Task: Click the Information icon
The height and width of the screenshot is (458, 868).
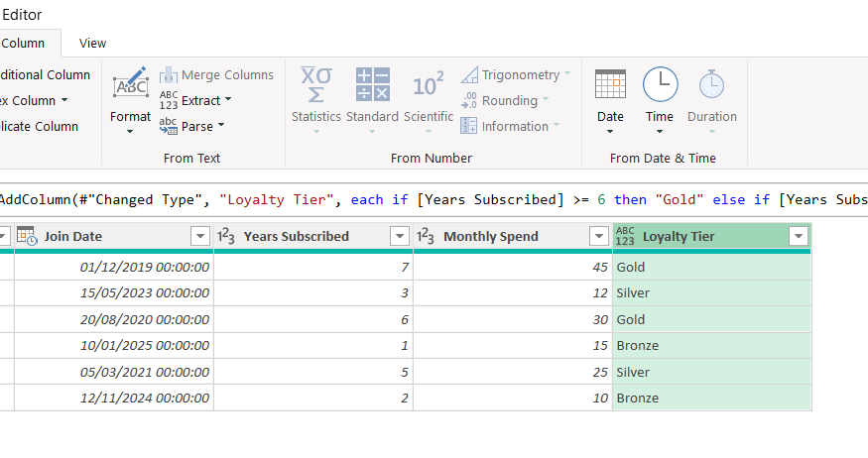Action: pyautogui.click(x=469, y=126)
